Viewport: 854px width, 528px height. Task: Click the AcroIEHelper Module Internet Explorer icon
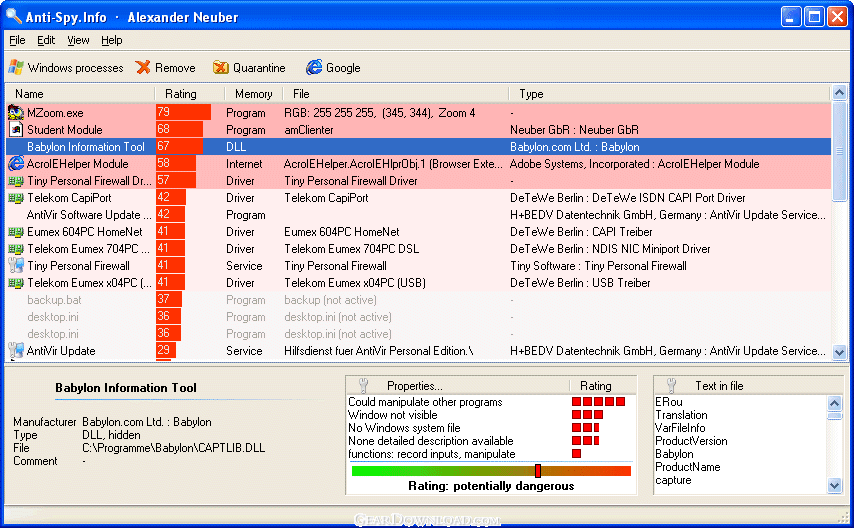[16, 163]
